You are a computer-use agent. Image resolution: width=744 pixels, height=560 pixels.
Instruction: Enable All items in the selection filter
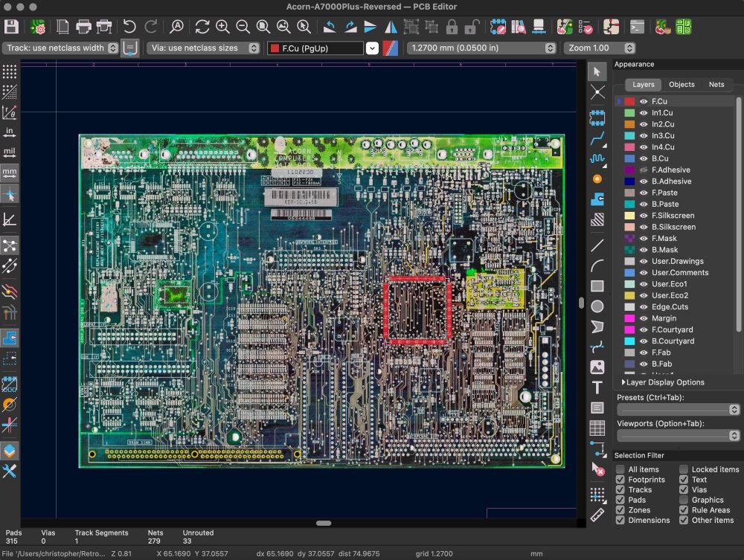(x=620, y=469)
